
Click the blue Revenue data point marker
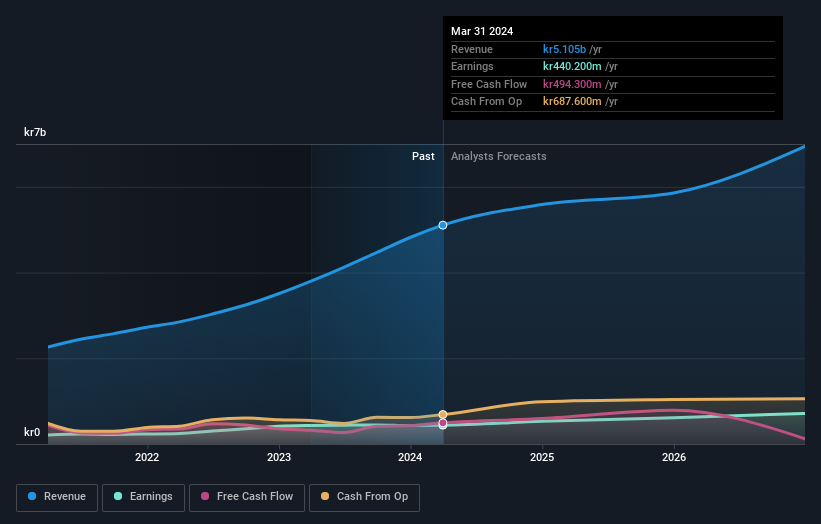click(x=443, y=225)
